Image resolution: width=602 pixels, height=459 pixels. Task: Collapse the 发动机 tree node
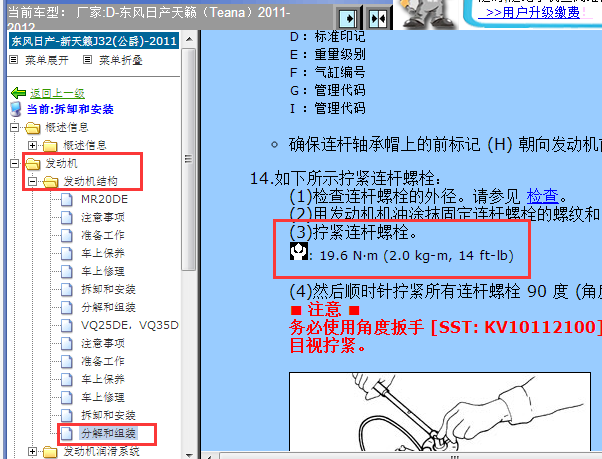click(x=15, y=163)
